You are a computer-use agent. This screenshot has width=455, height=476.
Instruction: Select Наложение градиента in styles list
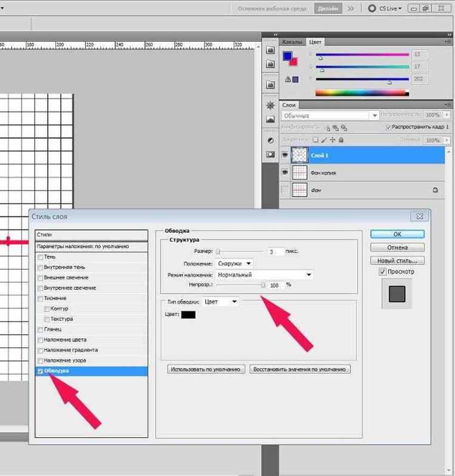(x=70, y=350)
